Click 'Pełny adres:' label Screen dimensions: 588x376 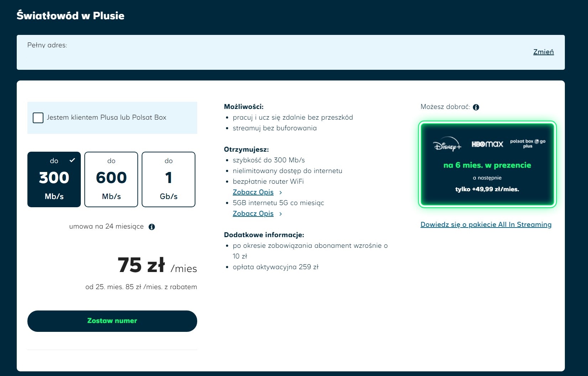(47, 45)
